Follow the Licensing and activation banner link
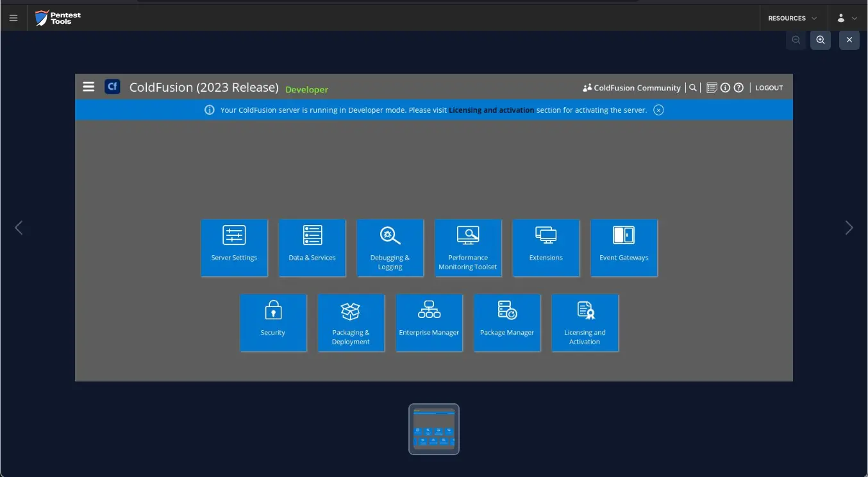868x477 pixels. coord(492,110)
